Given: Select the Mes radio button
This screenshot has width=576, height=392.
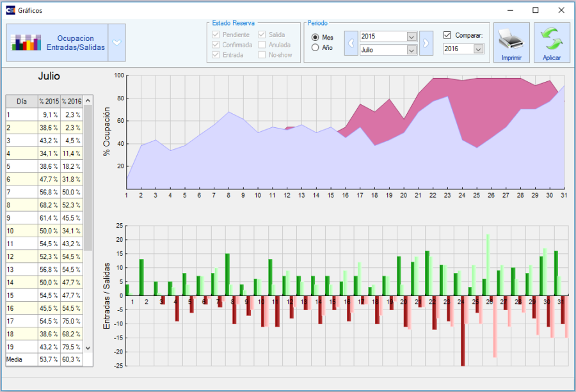Looking at the screenshot, I should click(315, 38).
